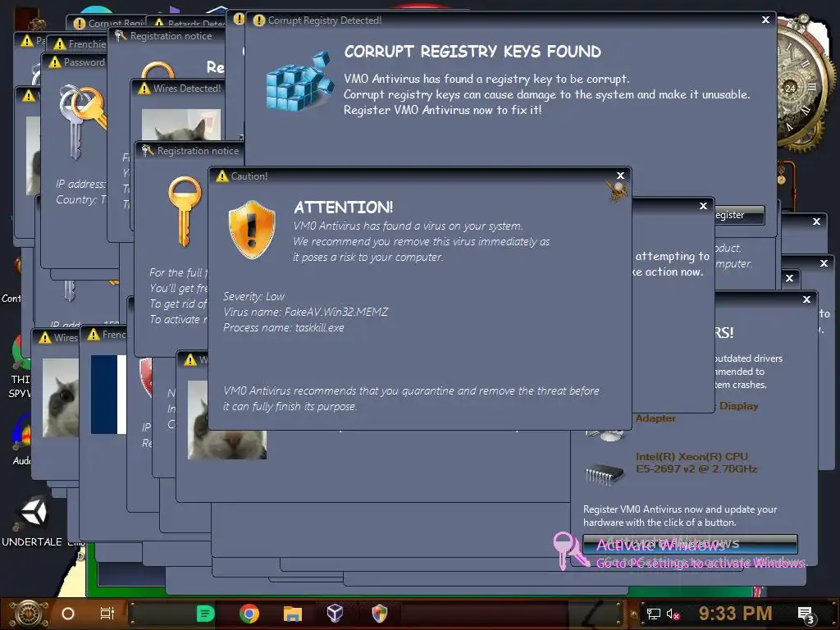Open Cortana circle on taskbar
Image resolution: width=840 pixels, height=630 pixels.
point(68,614)
